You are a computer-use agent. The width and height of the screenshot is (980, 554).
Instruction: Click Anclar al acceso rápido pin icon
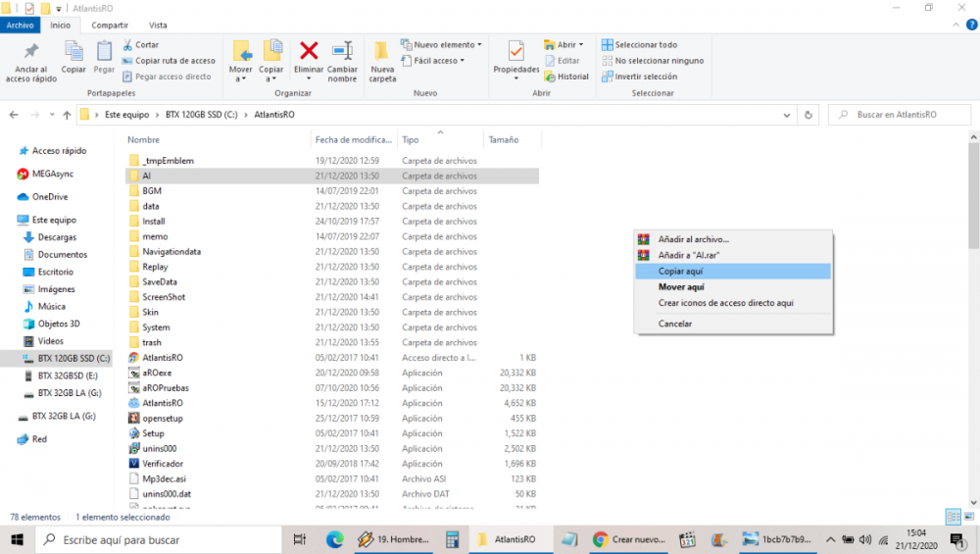31,59
